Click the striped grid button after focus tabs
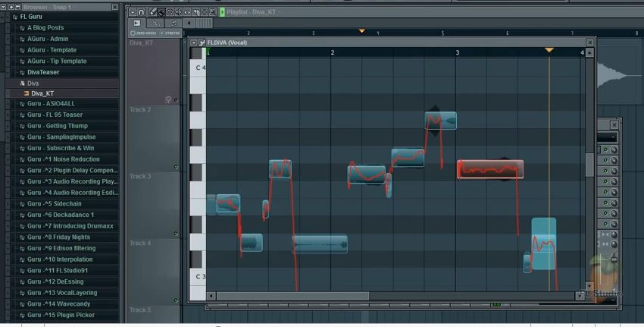This screenshot has height=327, width=644. point(204,24)
